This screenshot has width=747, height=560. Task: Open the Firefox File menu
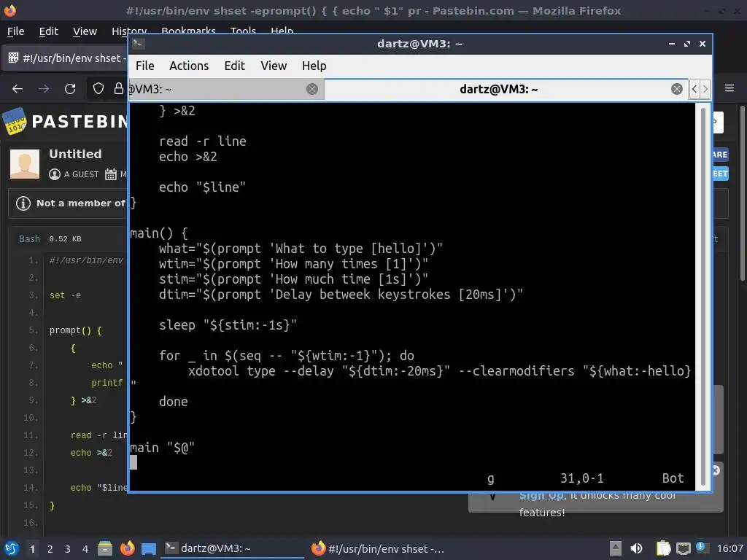[x=16, y=31]
